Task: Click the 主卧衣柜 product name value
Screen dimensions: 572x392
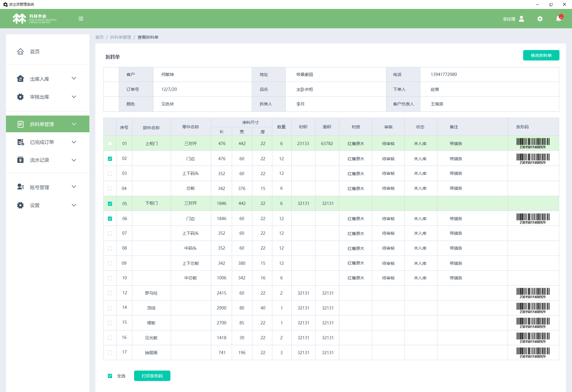Action: (304, 89)
